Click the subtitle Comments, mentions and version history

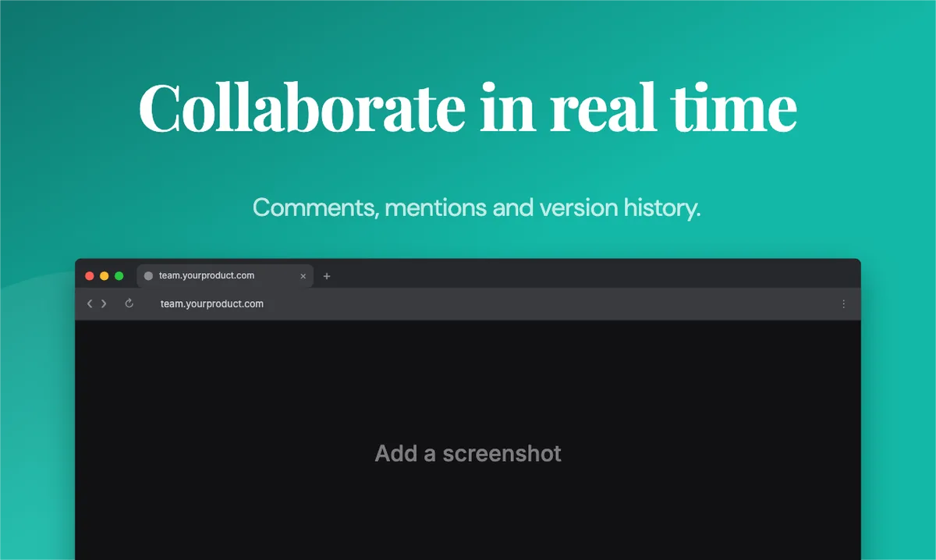[x=477, y=207]
